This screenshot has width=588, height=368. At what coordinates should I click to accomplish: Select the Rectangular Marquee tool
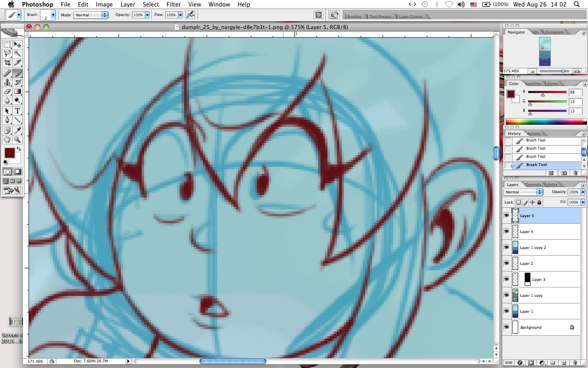coord(7,45)
